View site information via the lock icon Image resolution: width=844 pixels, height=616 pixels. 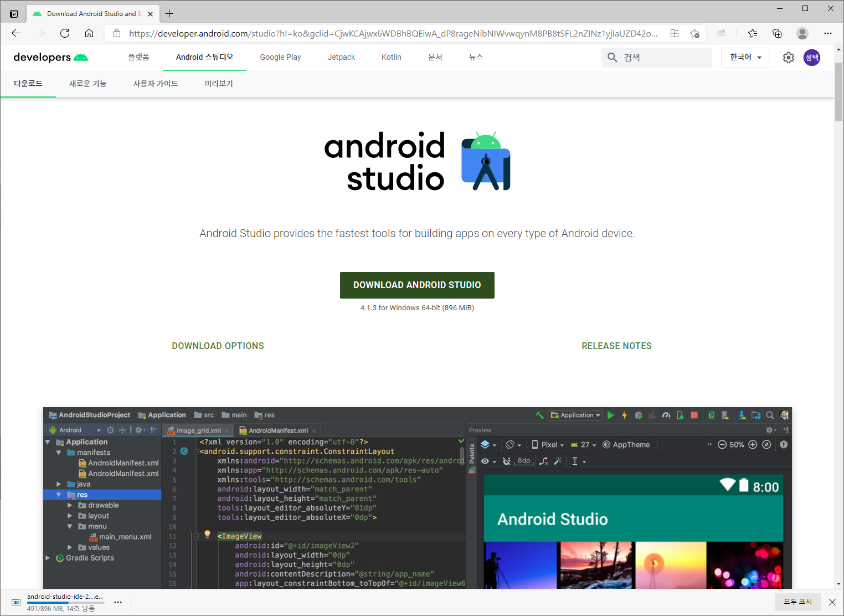(116, 33)
